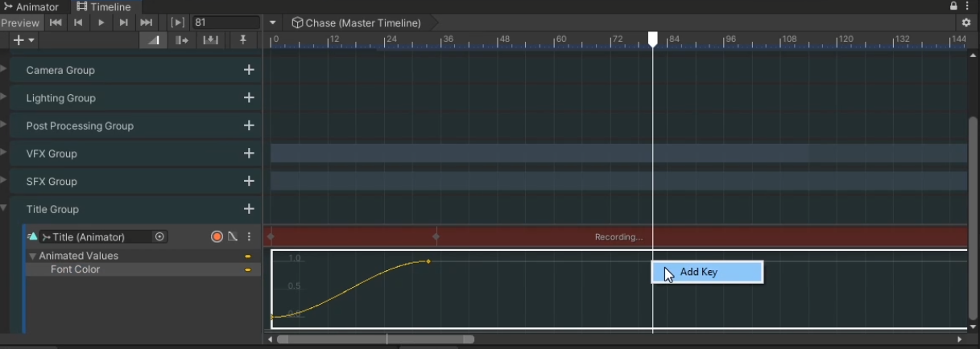
Task: Open object picker for Title Animator binding
Action: pos(159,236)
